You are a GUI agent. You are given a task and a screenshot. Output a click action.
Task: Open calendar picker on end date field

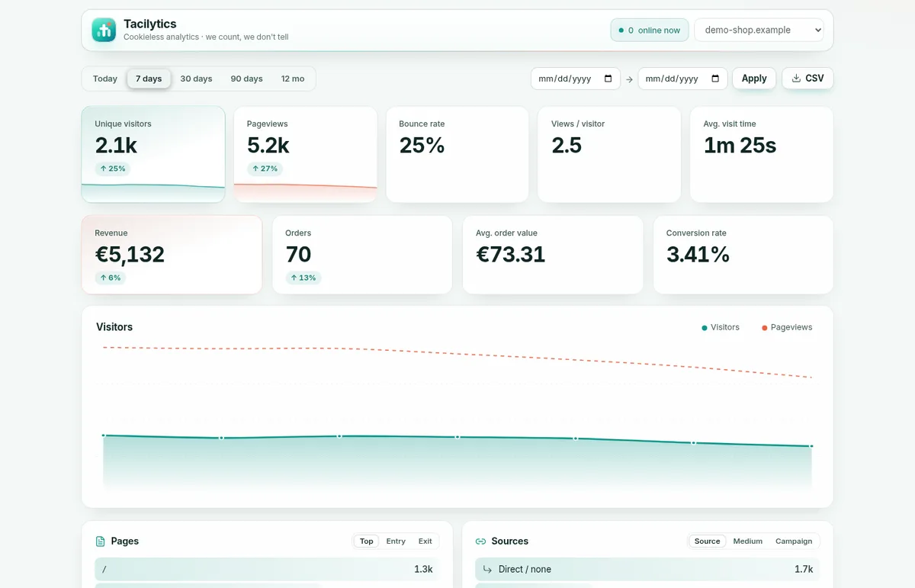coord(714,79)
